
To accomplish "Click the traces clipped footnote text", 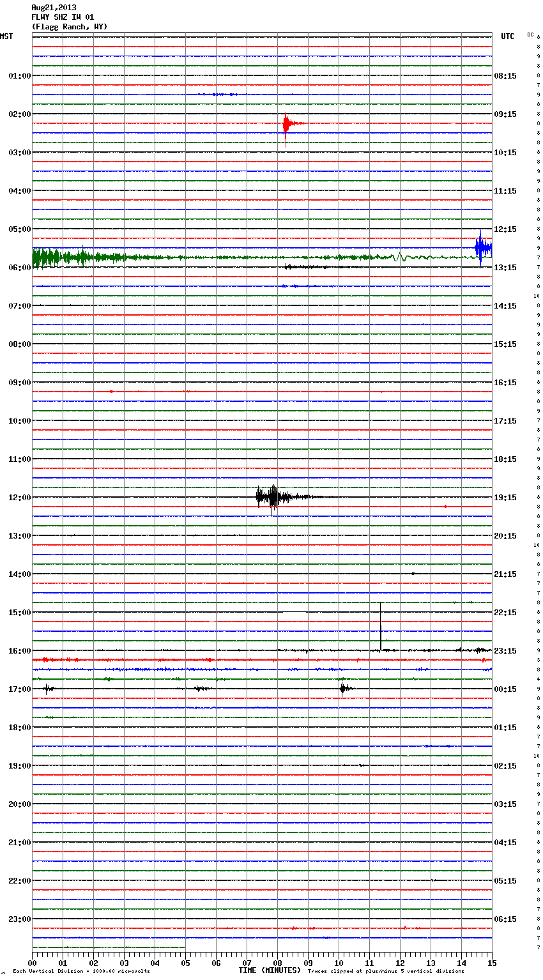I will coord(386,971).
